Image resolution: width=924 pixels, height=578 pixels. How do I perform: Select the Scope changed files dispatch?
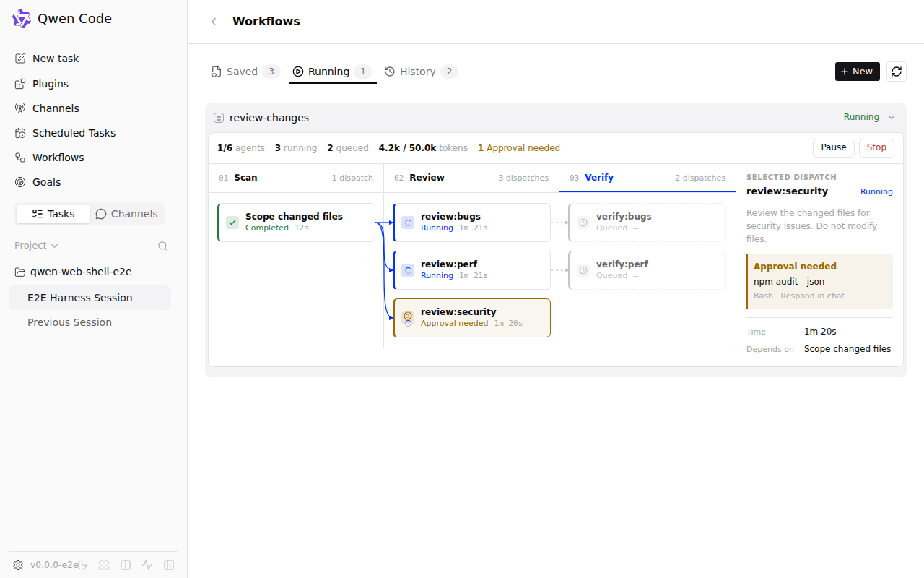296,223
